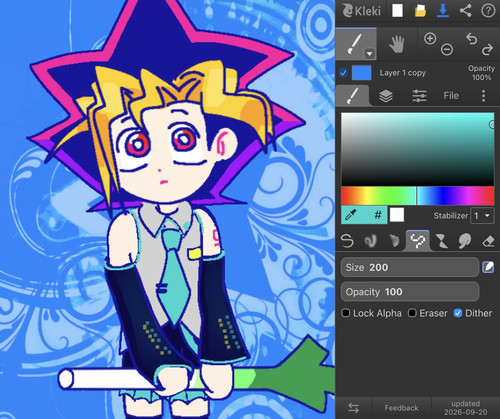Zoom out with the minus magnifier
The height and width of the screenshot is (419, 500).
pos(447,50)
